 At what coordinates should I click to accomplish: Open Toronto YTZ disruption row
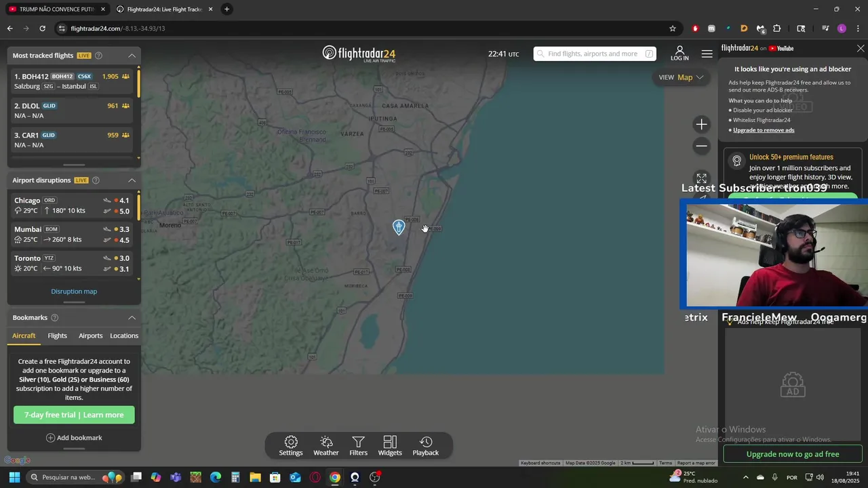coord(73,263)
